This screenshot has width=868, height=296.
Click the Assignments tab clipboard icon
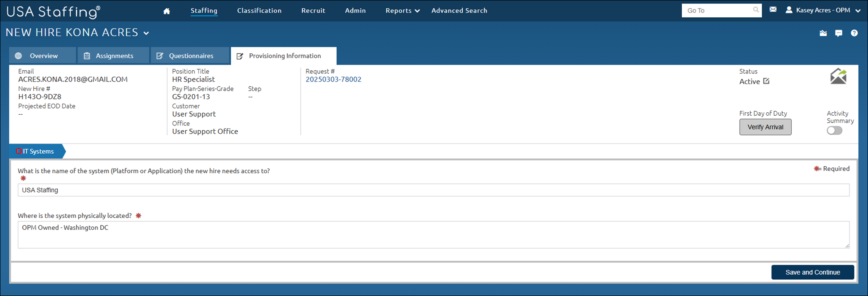coord(87,56)
